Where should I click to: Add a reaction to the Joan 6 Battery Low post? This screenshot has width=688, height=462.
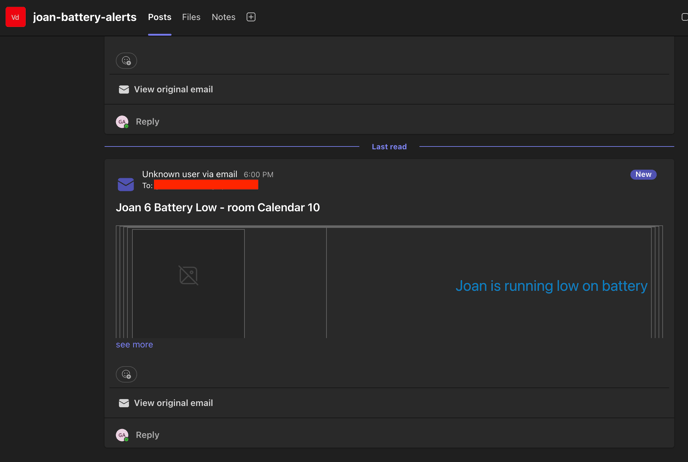click(126, 374)
